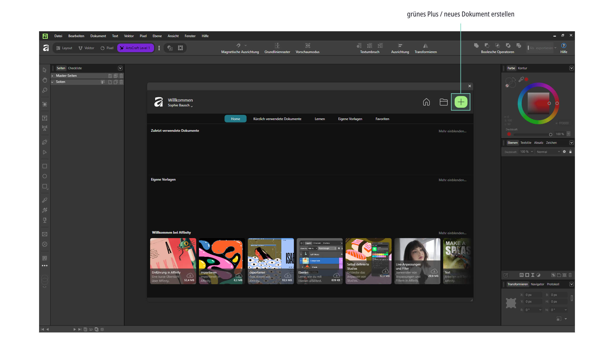The width and height of the screenshot is (614, 364).
Task: Open the Sophie Bausch account dropdown
Action: (180, 105)
